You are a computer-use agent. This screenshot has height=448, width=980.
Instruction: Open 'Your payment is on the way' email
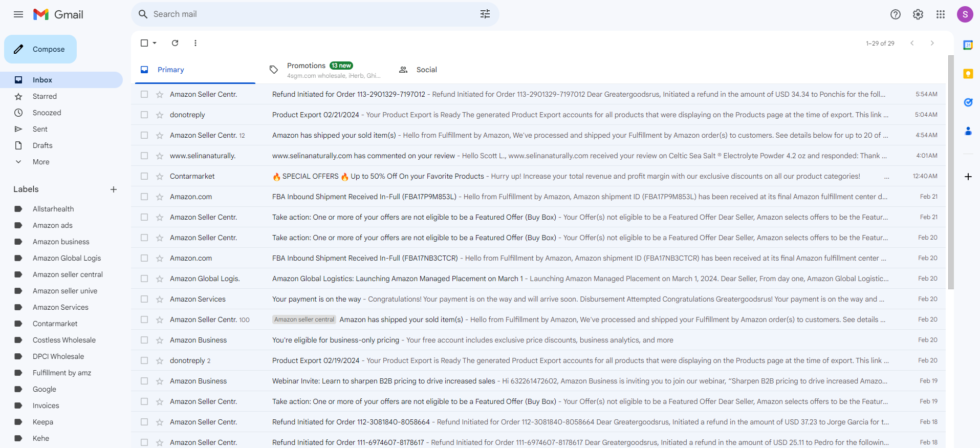click(538, 299)
